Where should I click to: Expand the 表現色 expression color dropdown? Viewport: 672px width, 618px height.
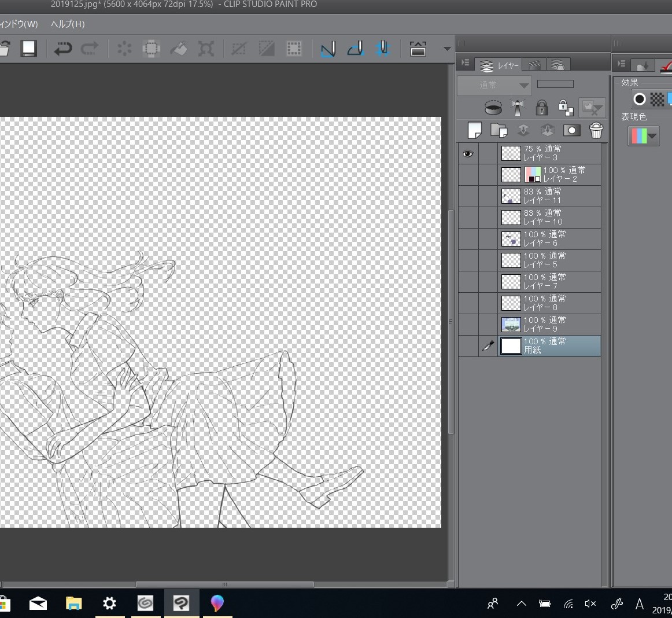644,136
